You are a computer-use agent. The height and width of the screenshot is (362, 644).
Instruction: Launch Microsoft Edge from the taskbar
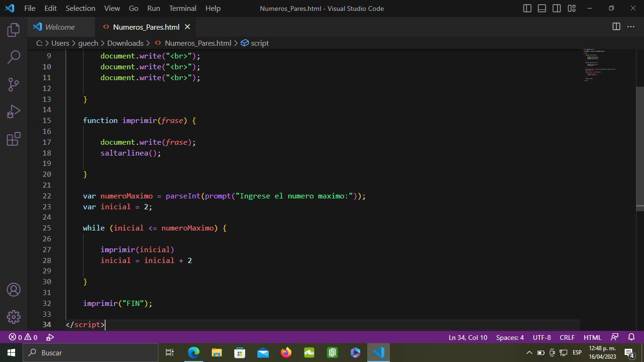(193, 353)
